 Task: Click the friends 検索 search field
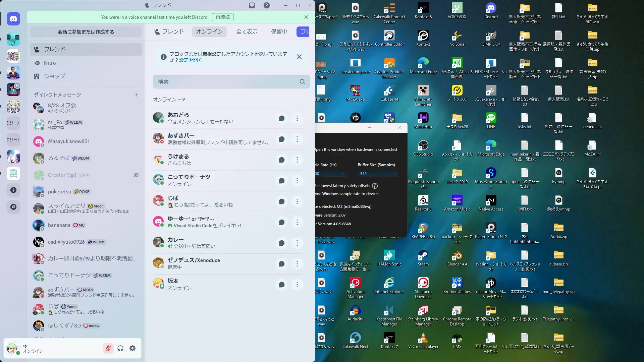(x=228, y=82)
